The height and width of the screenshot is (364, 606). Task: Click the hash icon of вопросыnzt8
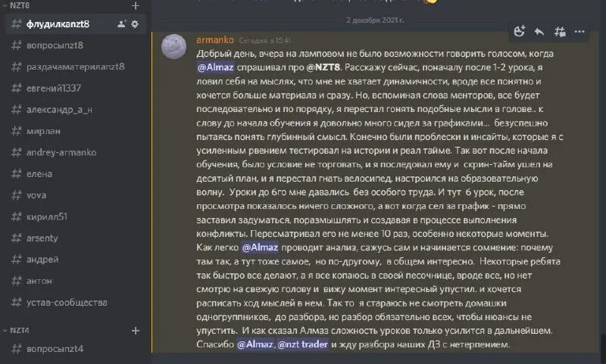(16, 45)
